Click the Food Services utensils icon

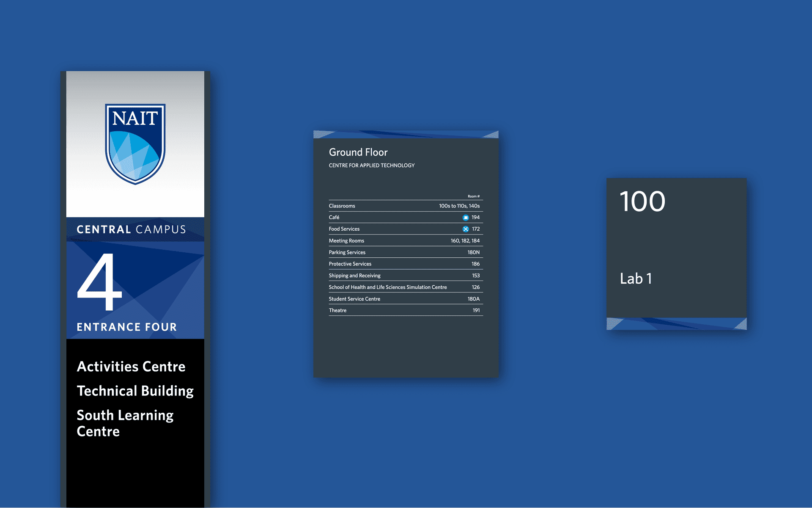[465, 229]
